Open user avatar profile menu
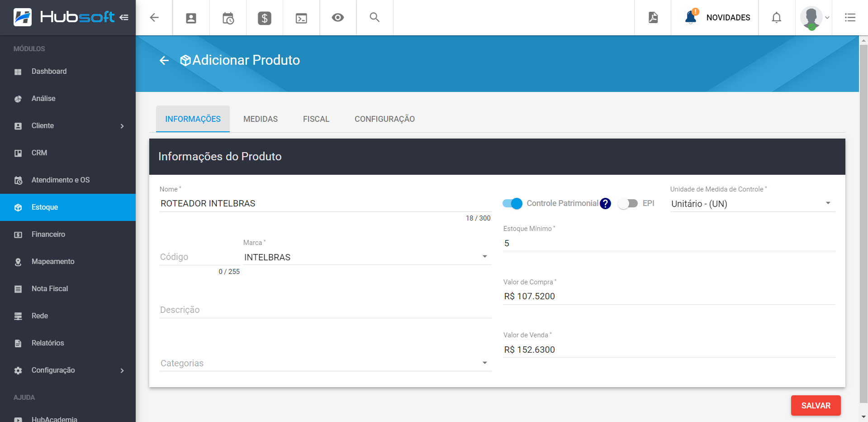Image resolution: width=868 pixels, height=422 pixels. [814, 18]
